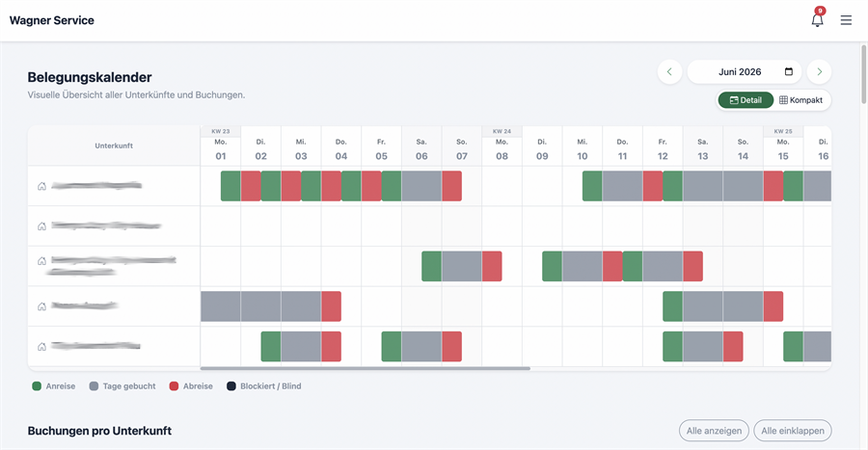Switch to Kompakt view

click(x=801, y=100)
